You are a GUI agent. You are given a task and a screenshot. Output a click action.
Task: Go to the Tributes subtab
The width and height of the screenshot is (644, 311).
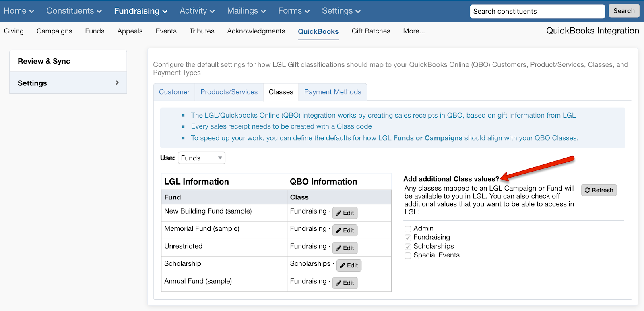pos(202,31)
